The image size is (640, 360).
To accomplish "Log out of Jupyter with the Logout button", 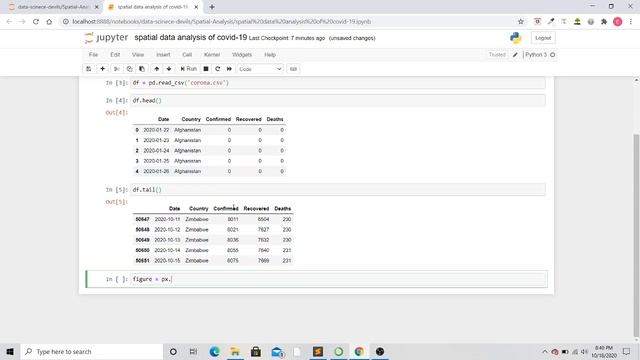I will (543, 38).
